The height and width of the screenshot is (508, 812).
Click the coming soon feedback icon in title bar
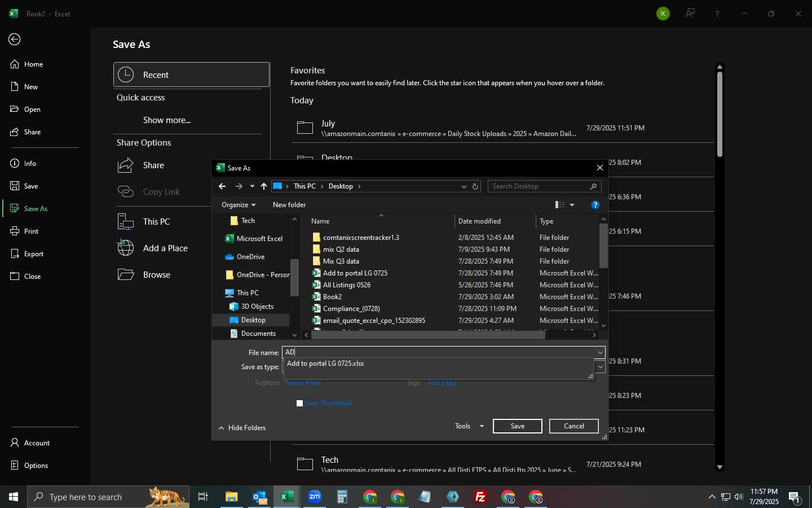pyautogui.click(x=690, y=14)
